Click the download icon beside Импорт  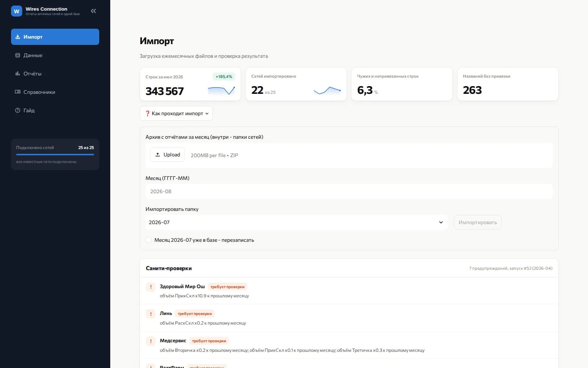18,37
